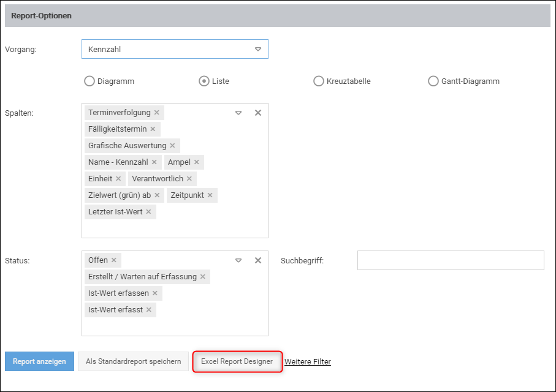Screen dimensions: 556x392
Task: Switch to Gantt-Diagramm radio option
Action: [x=433, y=81]
